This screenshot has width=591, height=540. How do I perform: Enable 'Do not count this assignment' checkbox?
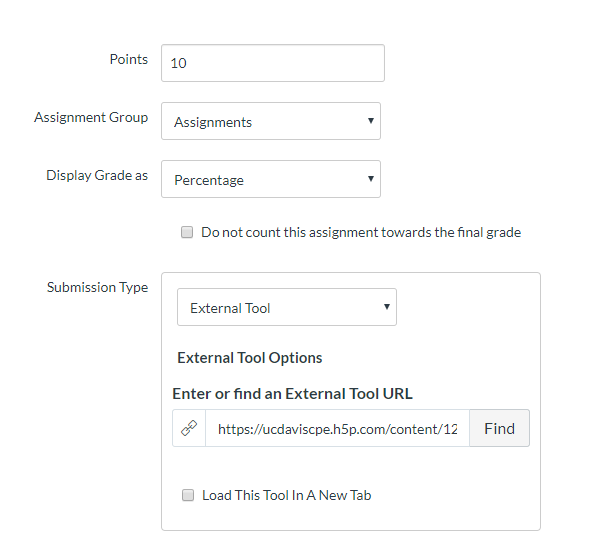pyautogui.click(x=187, y=232)
